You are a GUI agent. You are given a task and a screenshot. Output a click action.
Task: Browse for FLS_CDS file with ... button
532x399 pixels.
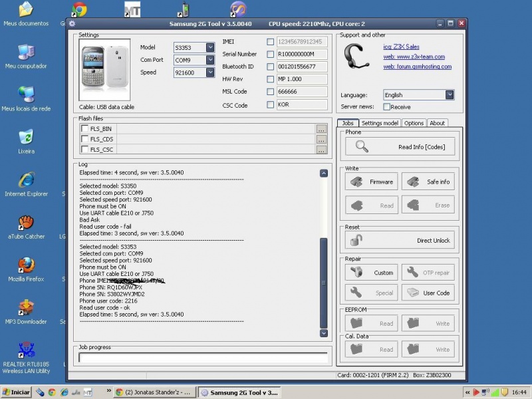pos(321,139)
